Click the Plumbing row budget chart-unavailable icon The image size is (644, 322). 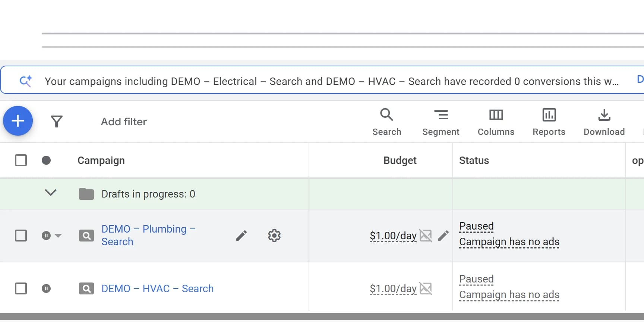point(426,236)
